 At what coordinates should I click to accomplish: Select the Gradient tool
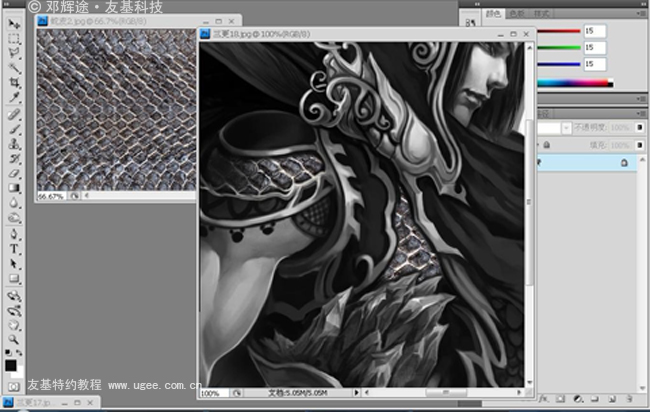(x=14, y=188)
